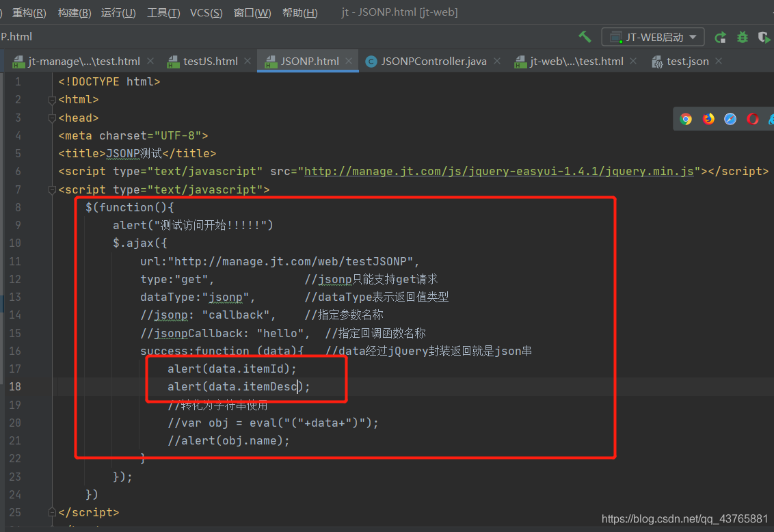This screenshot has width=774, height=532.
Task: Open page in Firefox browser icon
Action: (708, 119)
